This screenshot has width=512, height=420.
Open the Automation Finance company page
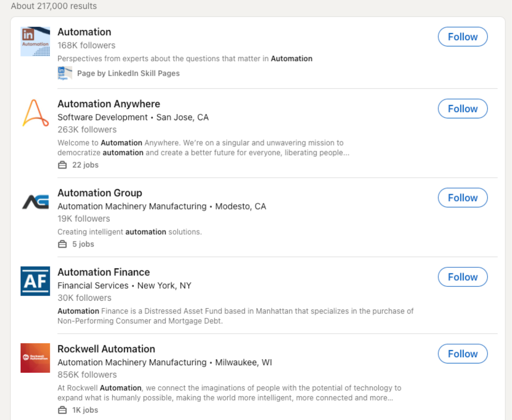(104, 272)
